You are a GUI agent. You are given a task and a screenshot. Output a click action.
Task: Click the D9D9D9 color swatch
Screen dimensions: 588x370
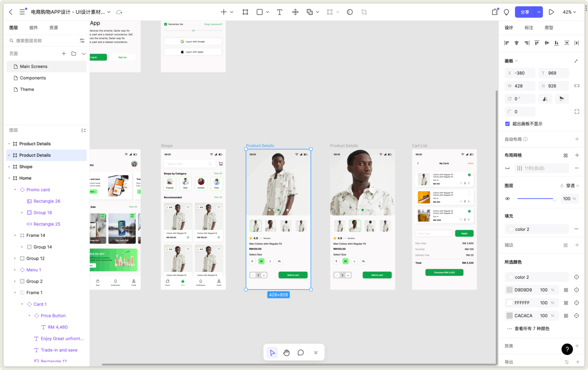(509, 290)
